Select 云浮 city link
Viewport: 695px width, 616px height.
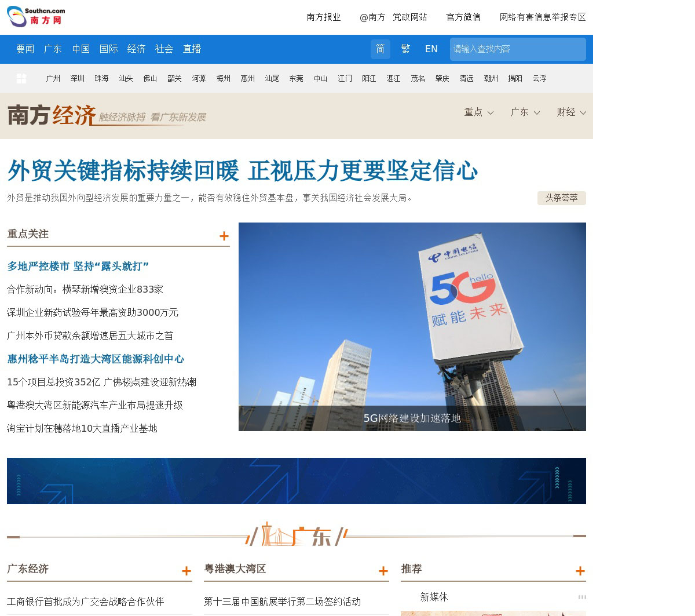(x=540, y=78)
